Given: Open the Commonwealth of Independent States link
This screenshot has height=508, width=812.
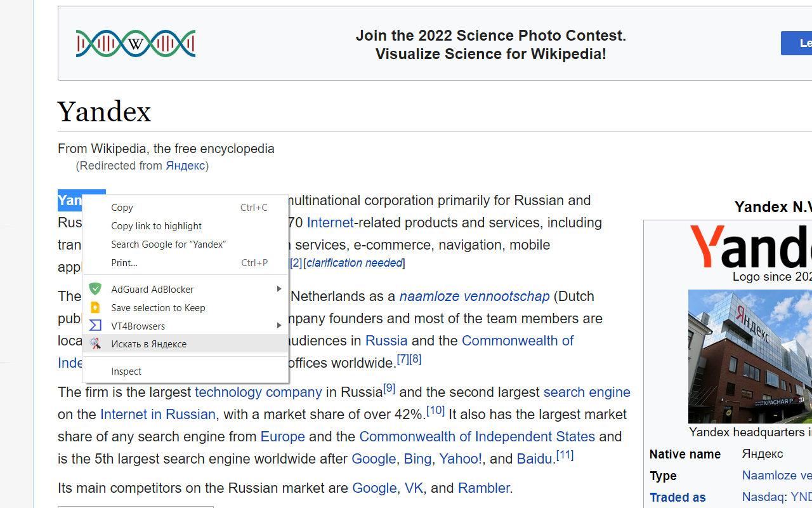Looking at the screenshot, I should pos(477,437).
